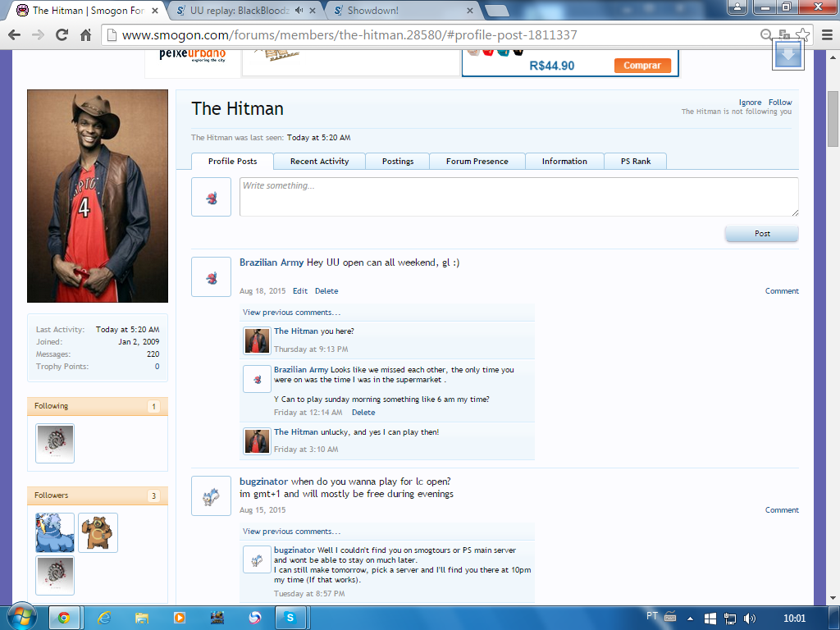Reload the page with Chrome's refresh icon
Image resolution: width=840 pixels, height=630 pixels.
tap(62, 35)
